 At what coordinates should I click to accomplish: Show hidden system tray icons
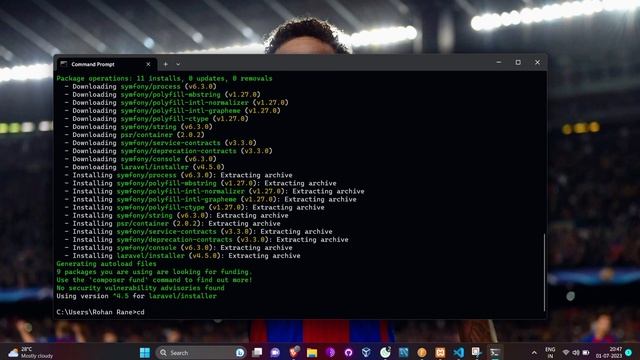point(534,353)
